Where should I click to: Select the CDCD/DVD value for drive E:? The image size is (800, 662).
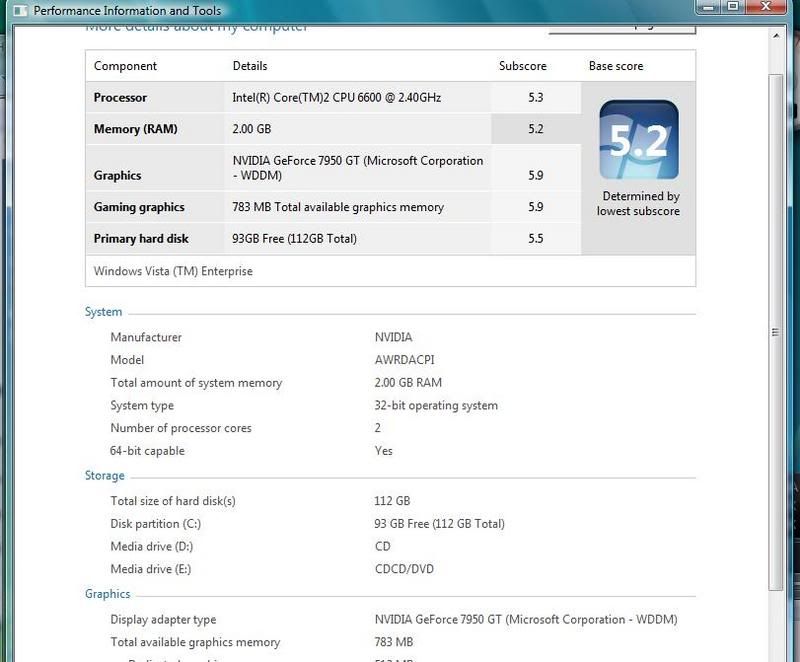tap(404, 569)
